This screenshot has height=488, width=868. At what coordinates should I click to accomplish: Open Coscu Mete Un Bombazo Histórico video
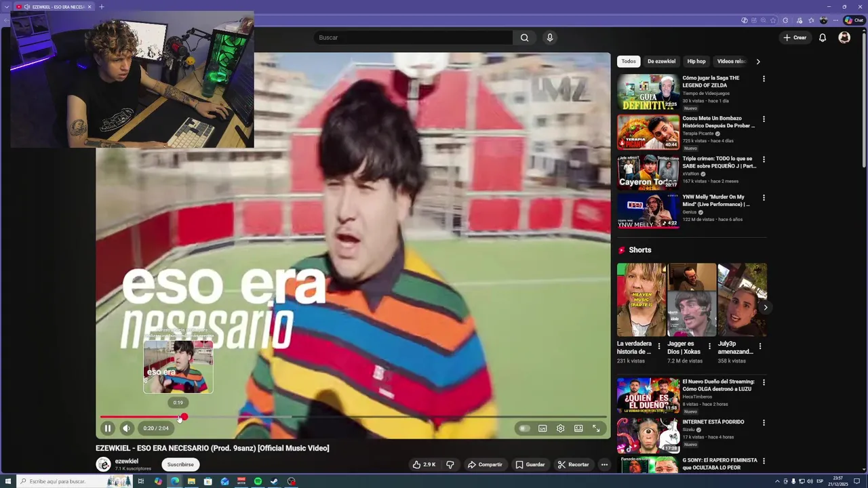coord(719,122)
